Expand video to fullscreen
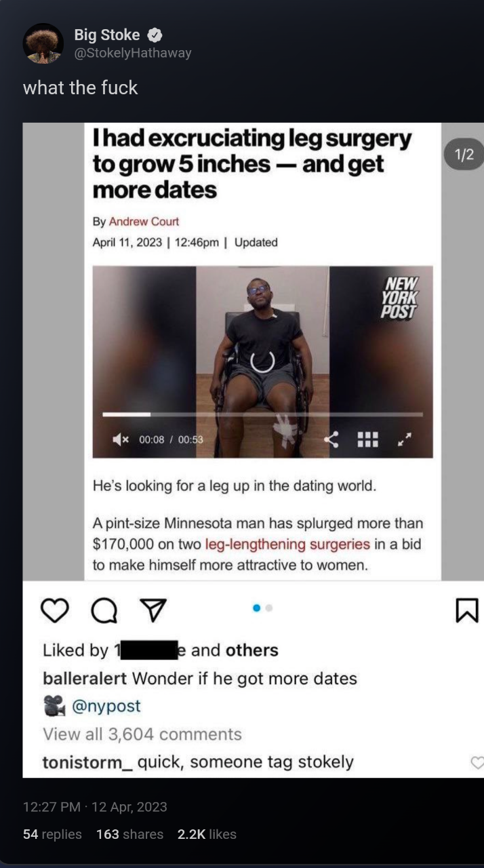484x868 pixels. (x=405, y=439)
